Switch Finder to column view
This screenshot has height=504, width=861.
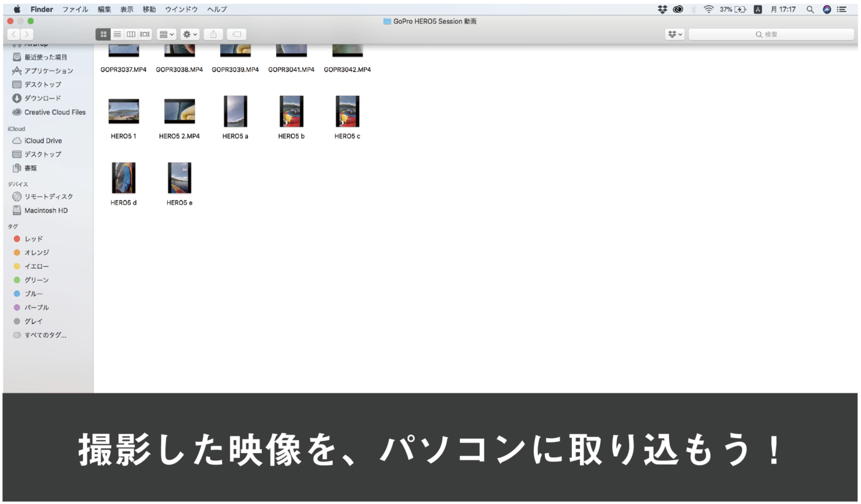pos(131,34)
